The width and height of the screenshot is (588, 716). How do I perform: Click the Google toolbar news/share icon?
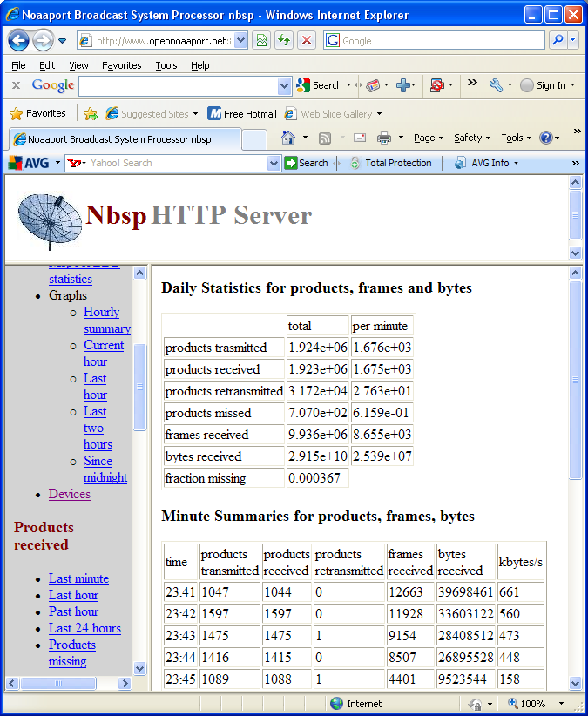tap(373, 85)
